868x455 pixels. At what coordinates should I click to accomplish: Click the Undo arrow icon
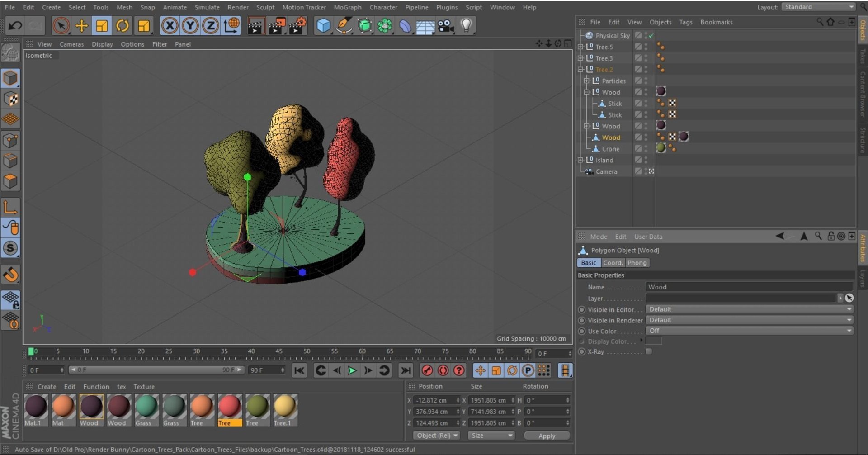click(15, 26)
